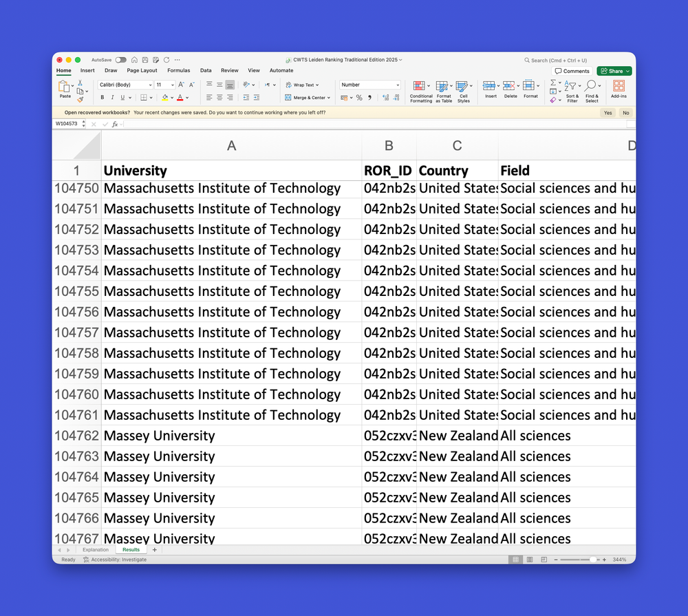This screenshot has height=616, width=688.
Task: Toggle bottom vertical alignment
Action: pos(230,85)
